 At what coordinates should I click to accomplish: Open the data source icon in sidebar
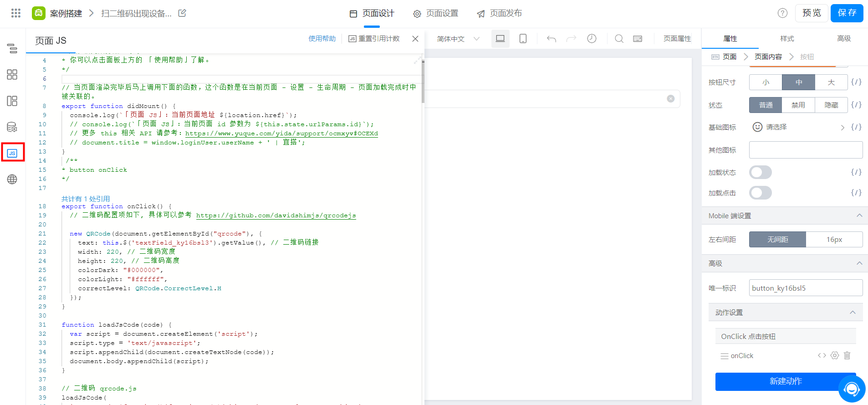(x=12, y=127)
